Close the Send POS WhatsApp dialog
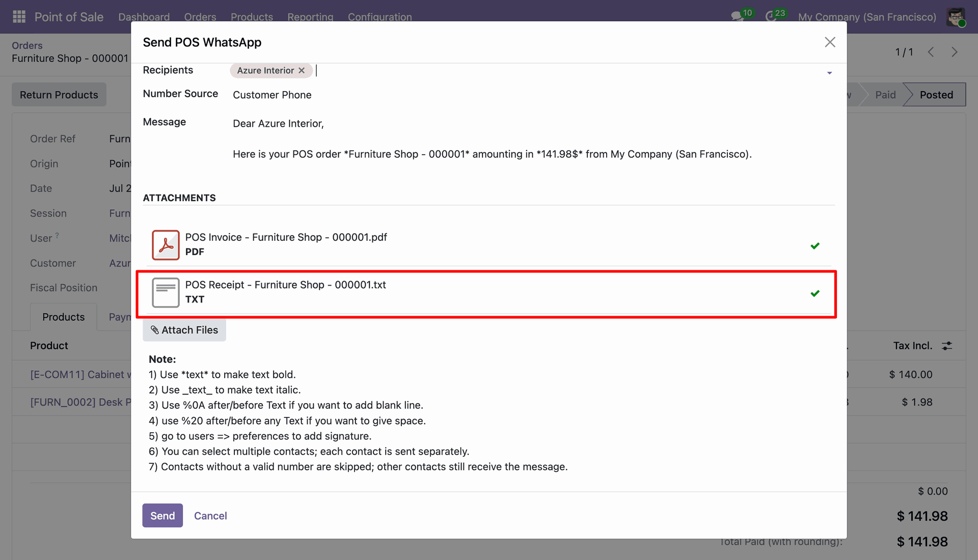 [830, 42]
